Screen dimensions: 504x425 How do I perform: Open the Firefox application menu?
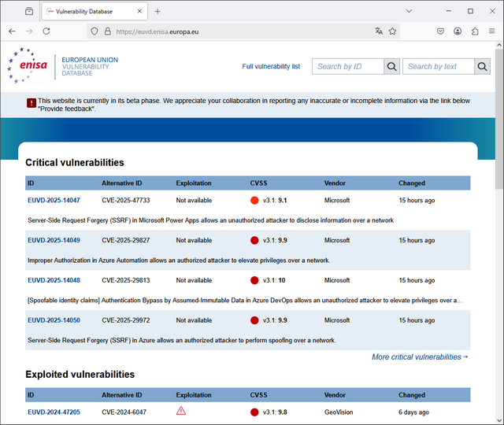tap(491, 31)
